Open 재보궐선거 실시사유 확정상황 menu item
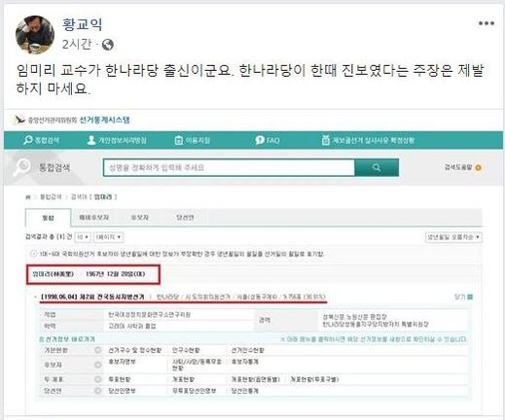Screen dimensions: 505x420 [x=374, y=140]
